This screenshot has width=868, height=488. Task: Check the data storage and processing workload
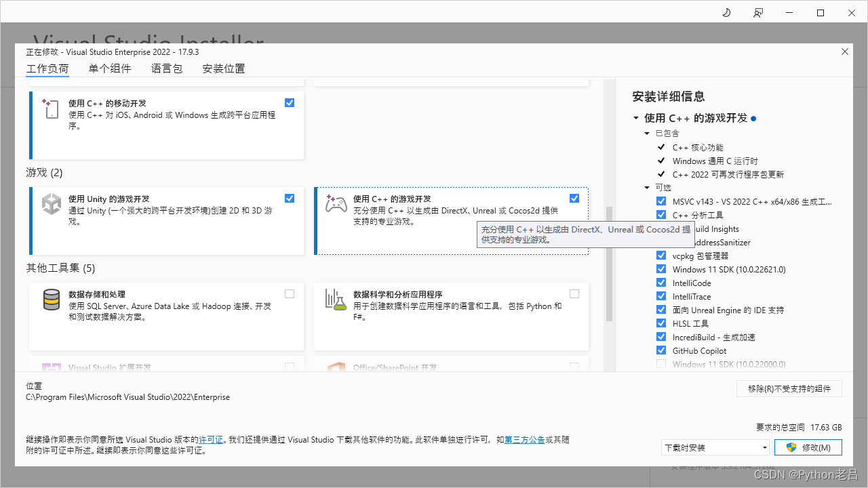click(x=290, y=294)
